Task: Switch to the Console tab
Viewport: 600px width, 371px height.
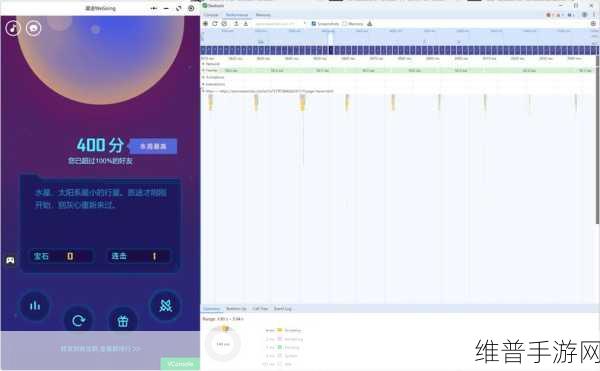Action: pos(211,15)
